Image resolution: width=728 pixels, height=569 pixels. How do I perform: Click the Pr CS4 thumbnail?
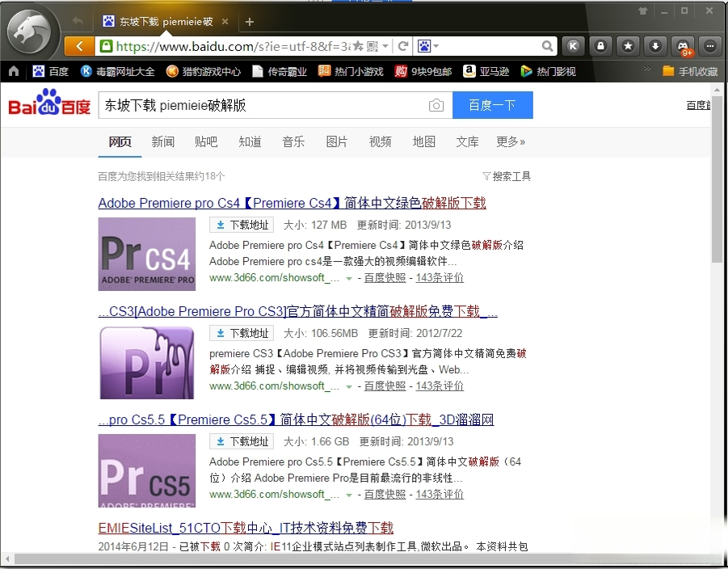coord(147,254)
